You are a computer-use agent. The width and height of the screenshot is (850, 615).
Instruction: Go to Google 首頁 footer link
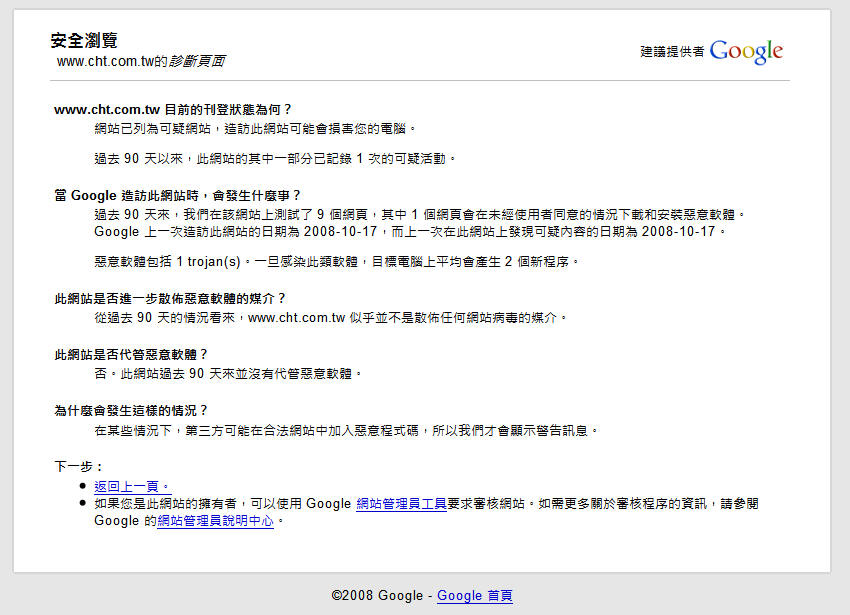474,595
